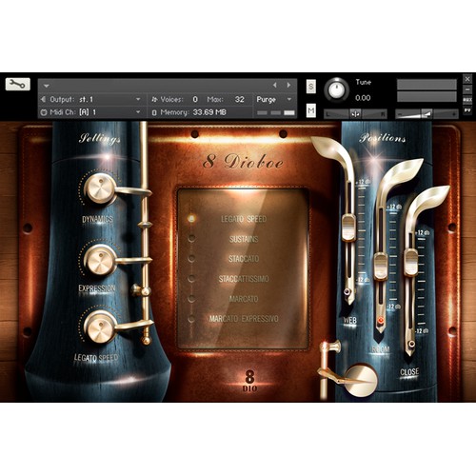Click the Expression label

[x=97, y=288]
